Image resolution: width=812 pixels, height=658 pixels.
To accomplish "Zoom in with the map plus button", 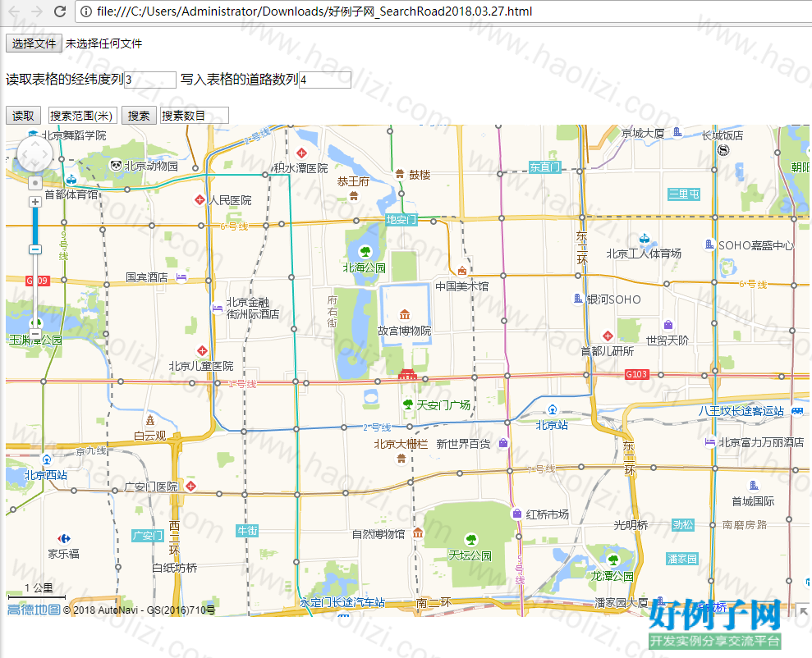I will 34,202.
